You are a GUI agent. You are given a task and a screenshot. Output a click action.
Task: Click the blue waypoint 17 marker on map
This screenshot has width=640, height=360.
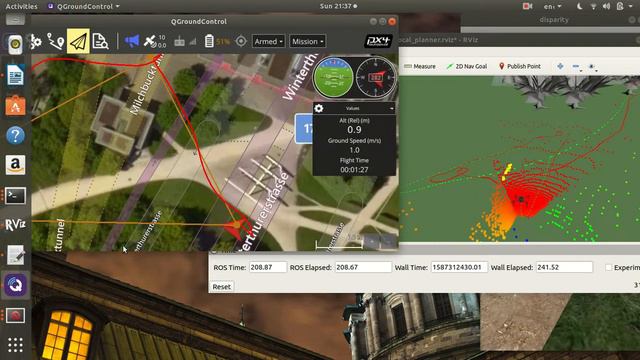point(304,129)
